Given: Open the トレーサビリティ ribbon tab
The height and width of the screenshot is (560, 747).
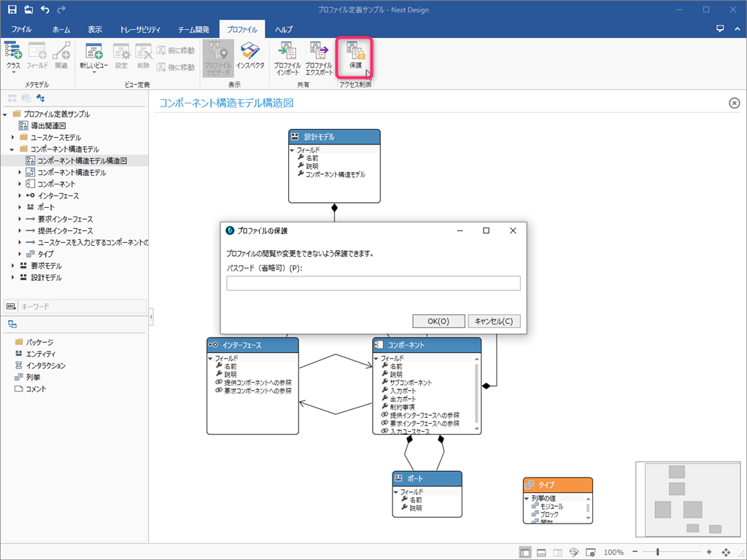Looking at the screenshot, I should click(140, 29).
